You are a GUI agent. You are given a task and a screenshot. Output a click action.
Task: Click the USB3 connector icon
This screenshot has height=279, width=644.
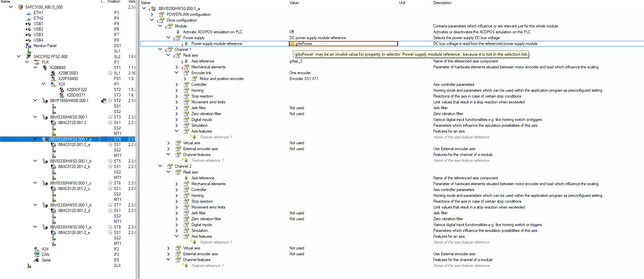pyautogui.click(x=28, y=35)
